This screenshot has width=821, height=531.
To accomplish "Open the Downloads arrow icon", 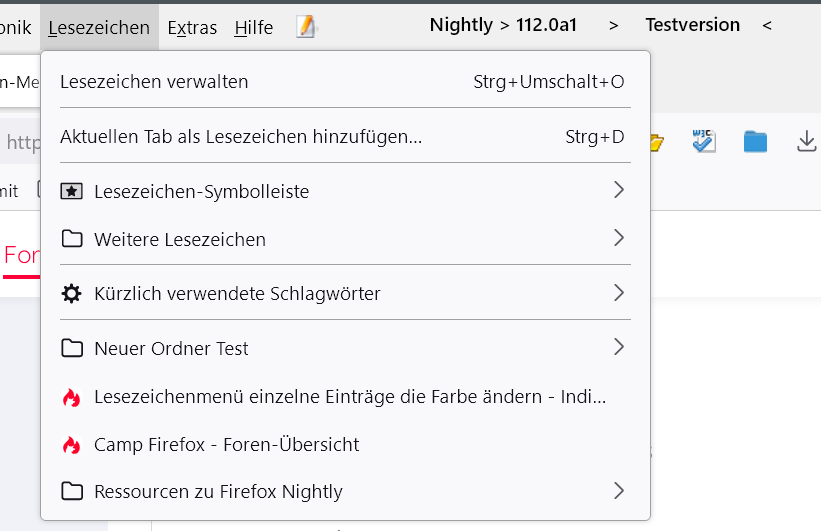I will (806, 142).
